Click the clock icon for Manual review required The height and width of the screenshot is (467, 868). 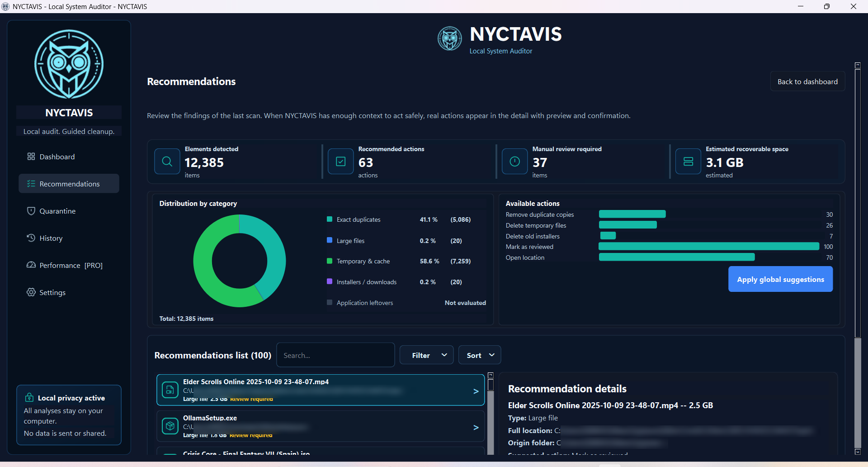coord(514,162)
